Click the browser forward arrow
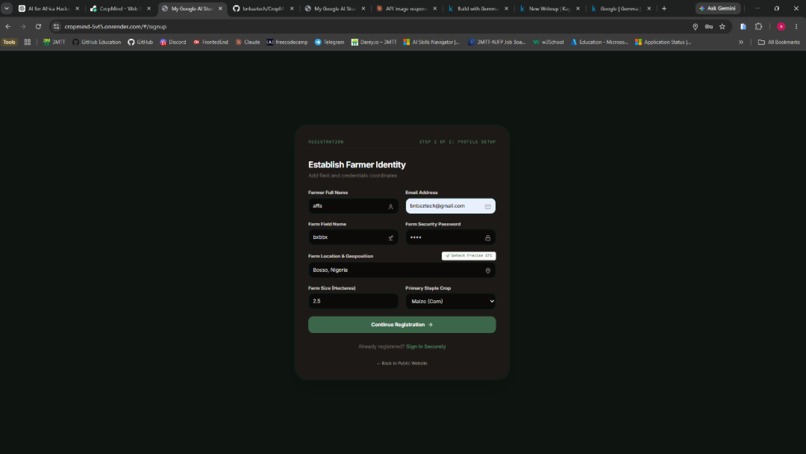The width and height of the screenshot is (806, 454). pos(23,26)
